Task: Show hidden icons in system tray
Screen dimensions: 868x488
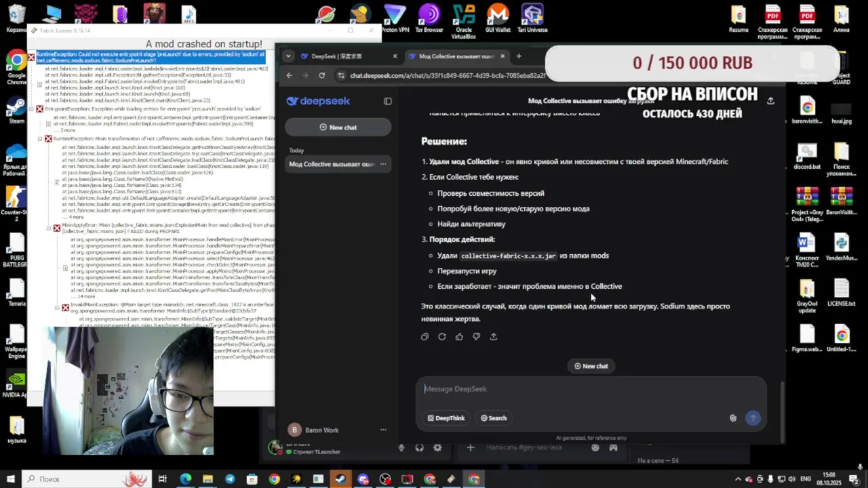Action: 738,479
